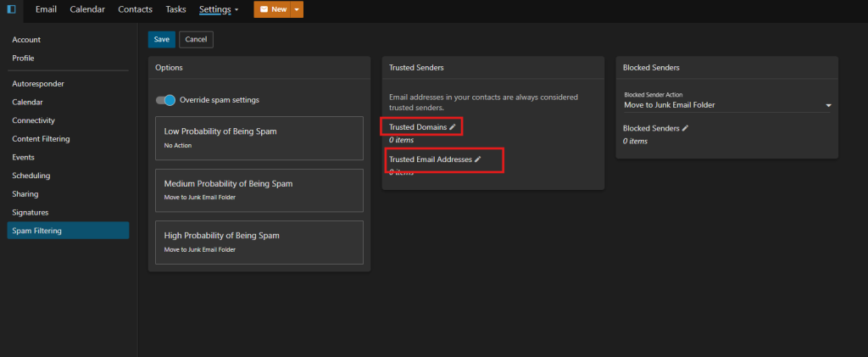This screenshot has height=357, width=868.
Task: Click the envelope icon on the New button
Action: [264, 9]
